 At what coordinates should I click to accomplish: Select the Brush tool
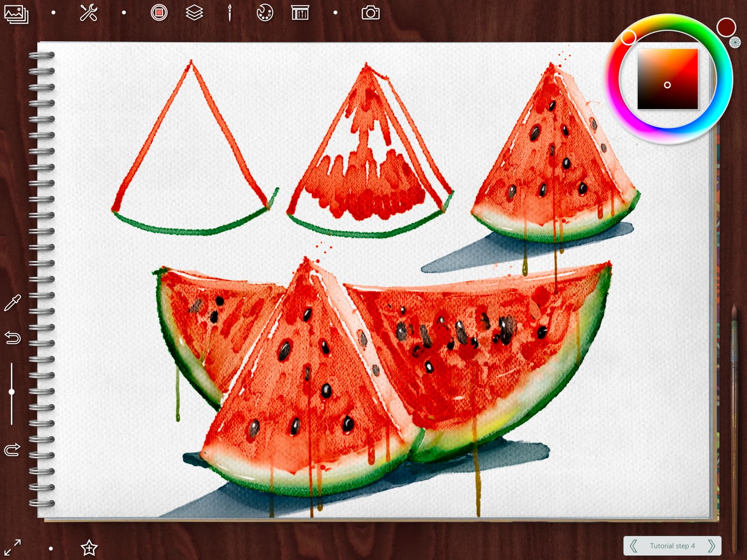click(x=230, y=13)
